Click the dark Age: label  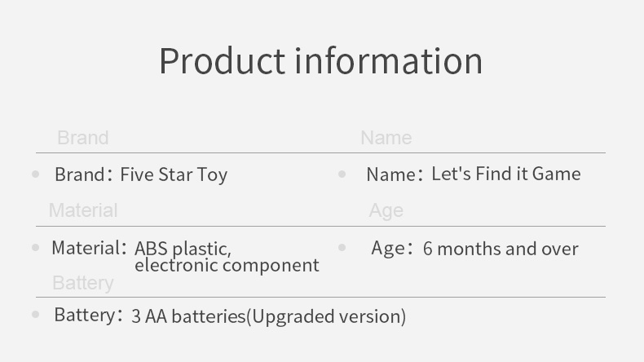[391, 248]
